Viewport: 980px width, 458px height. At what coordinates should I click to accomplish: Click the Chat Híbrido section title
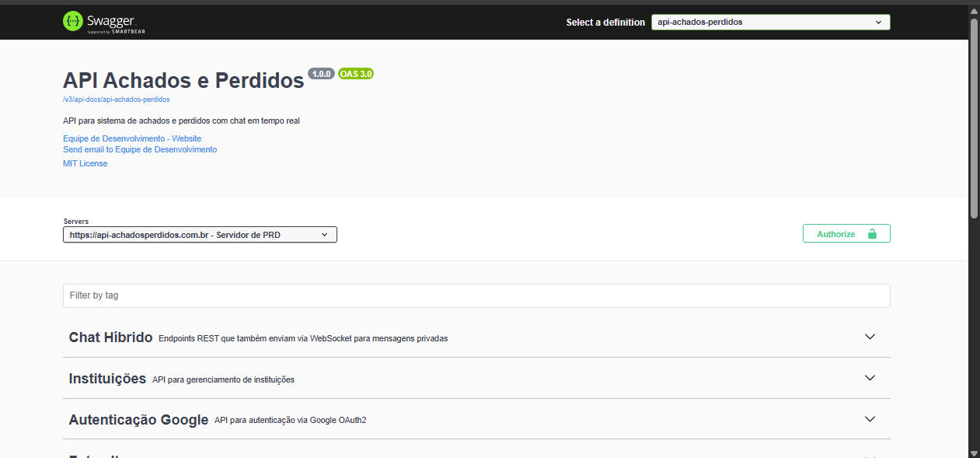click(110, 337)
